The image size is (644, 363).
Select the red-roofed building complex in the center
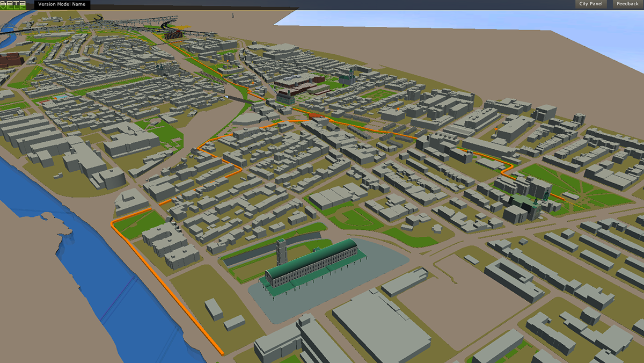click(298, 84)
